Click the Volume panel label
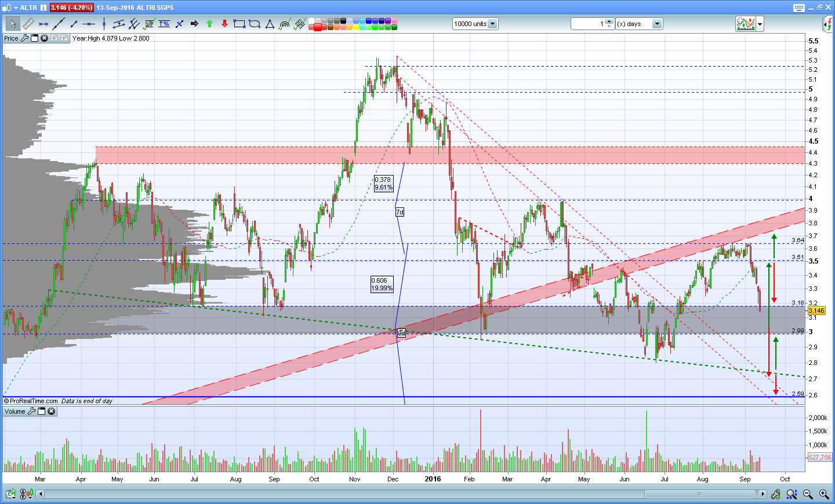This screenshot has width=835, height=504. (x=14, y=411)
